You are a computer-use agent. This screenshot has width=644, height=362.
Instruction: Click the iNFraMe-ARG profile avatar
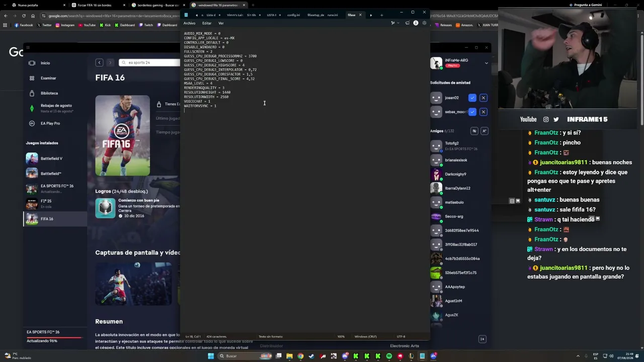point(436,63)
